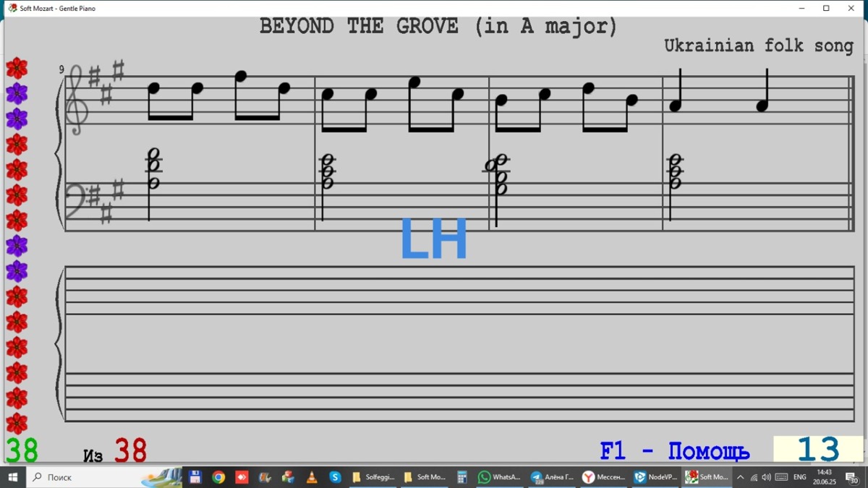Click the blue LH hand indicator

(x=434, y=239)
